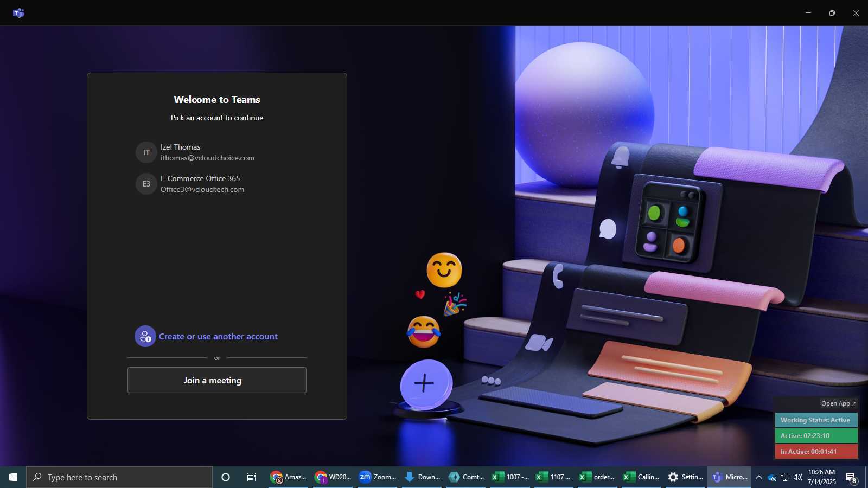
Task: Switch to the Zoom taskbar app
Action: [377, 477]
